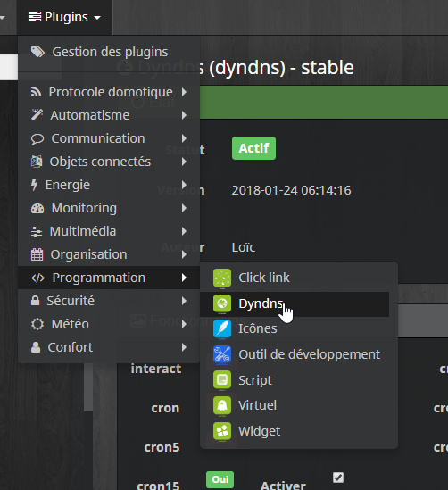Expand the Confort submenu arrow
This screenshot has height=490, width=448.
(185, 347)
